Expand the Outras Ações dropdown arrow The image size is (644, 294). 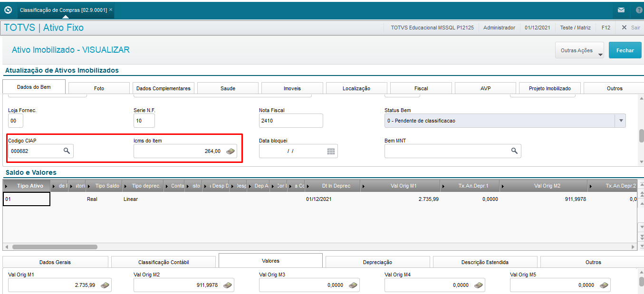point(600,54)
